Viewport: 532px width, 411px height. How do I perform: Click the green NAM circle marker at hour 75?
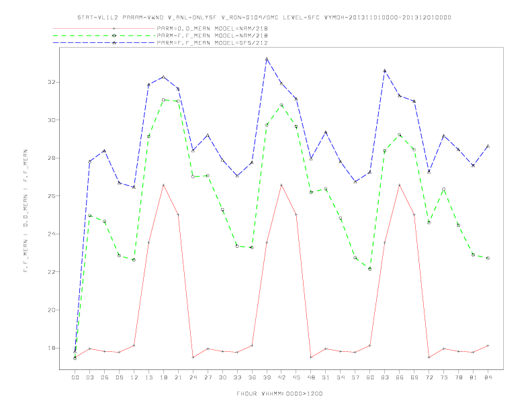[444, 189]
